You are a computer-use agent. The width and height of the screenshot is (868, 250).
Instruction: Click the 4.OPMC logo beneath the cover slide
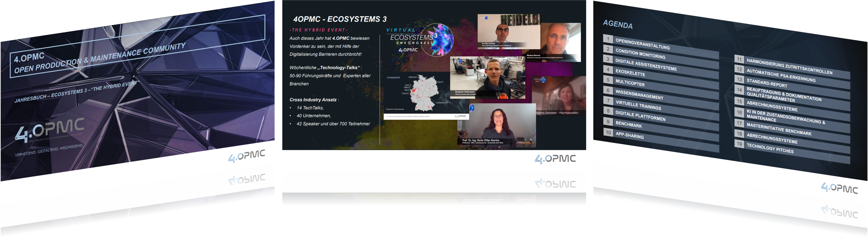[246, 156]
